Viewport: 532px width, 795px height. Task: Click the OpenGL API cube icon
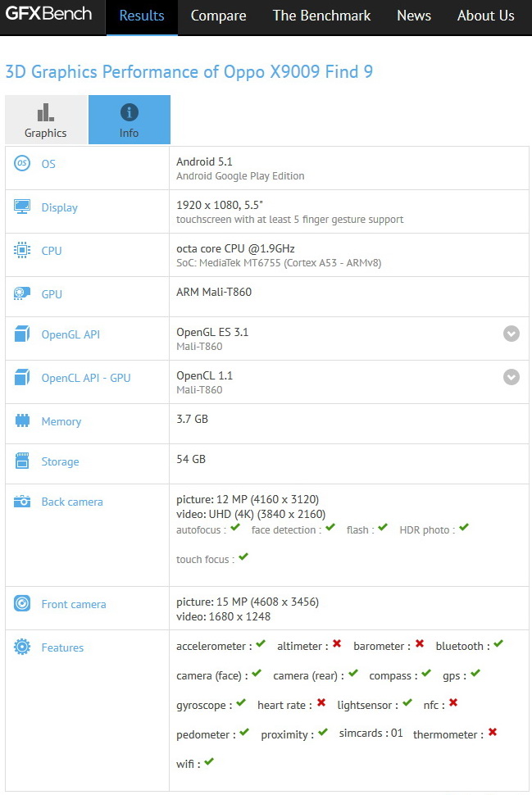(22, 334)
